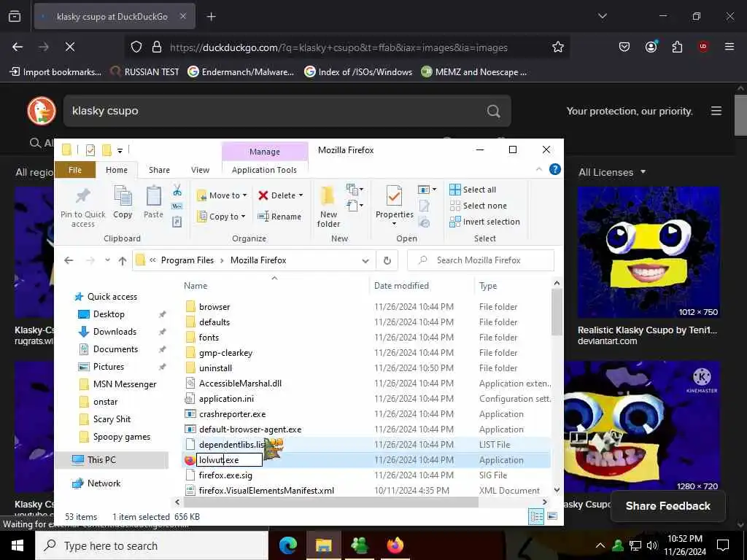
Task: Click Share Feedback button
Action: point(668,506)
